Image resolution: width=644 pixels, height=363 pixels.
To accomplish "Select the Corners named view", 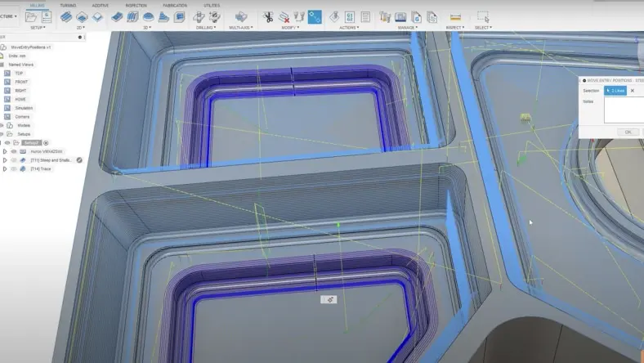I will tap(22, 117).
